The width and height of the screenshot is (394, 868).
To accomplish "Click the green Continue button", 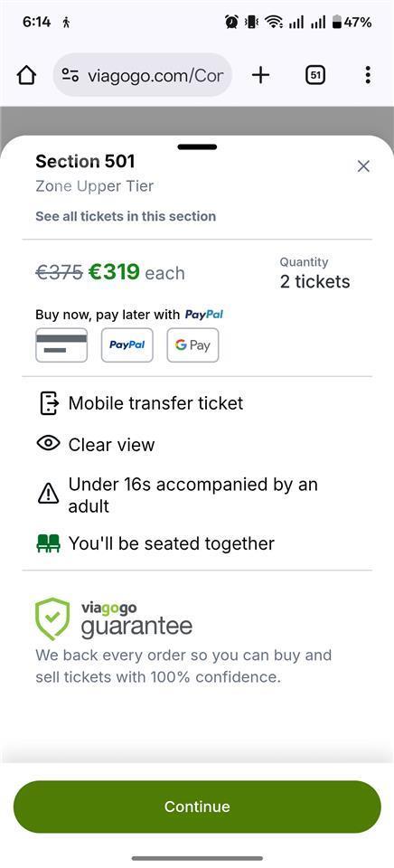I will pyautogui.click(x=197, y=807).
